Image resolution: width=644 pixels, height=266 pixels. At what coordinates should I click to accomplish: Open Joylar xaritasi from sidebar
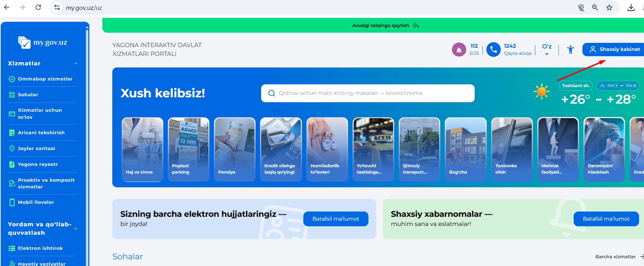36,149
